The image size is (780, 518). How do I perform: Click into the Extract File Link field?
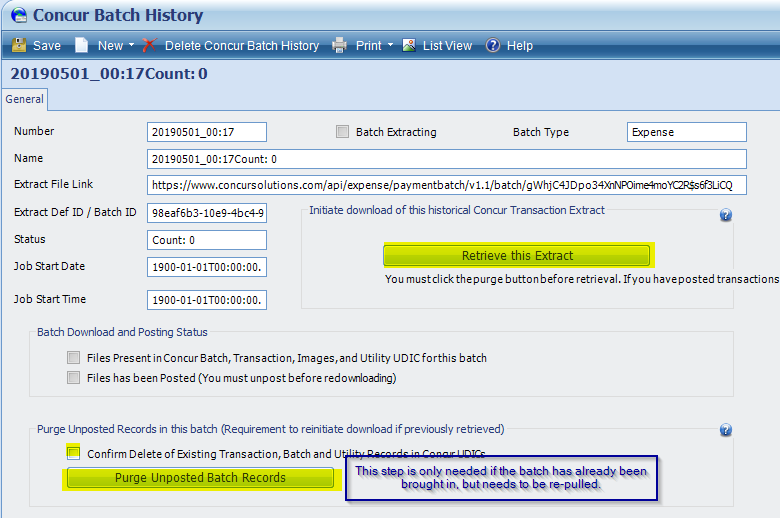click(x=447, y=185)
